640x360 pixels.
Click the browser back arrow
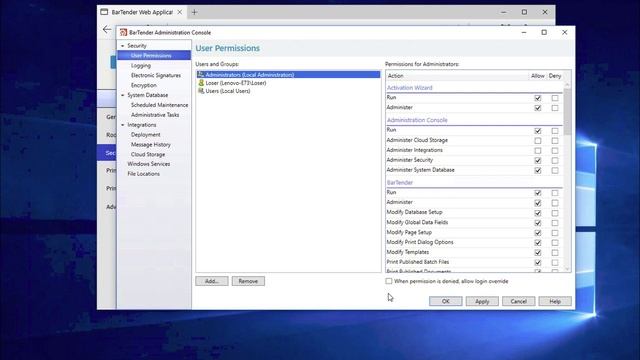[x=107, y=29]
